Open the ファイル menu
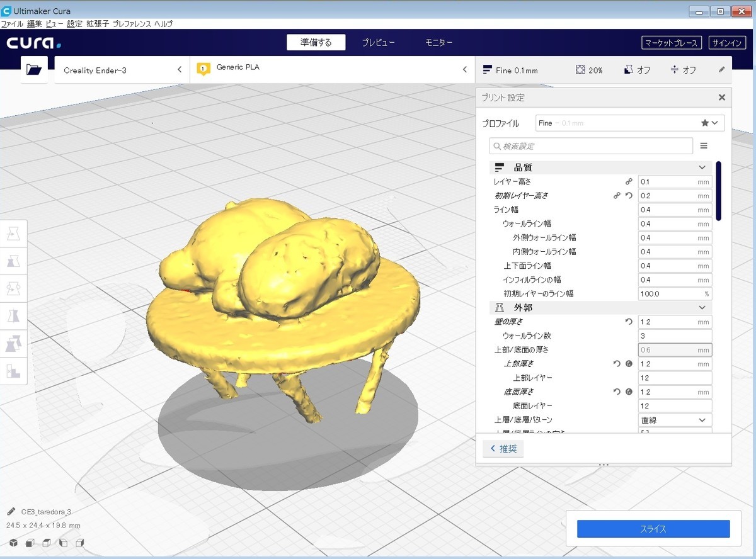The width and height of the screenshot is (756, 559). [12, 23]
